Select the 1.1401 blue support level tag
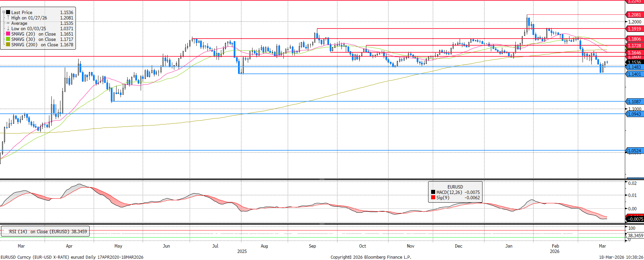Screen dimensions: 644x260 634,74
